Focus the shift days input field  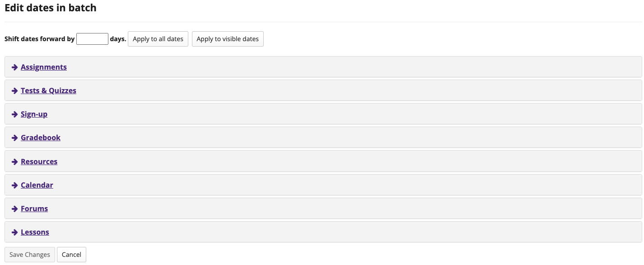(x=93, y=39)
